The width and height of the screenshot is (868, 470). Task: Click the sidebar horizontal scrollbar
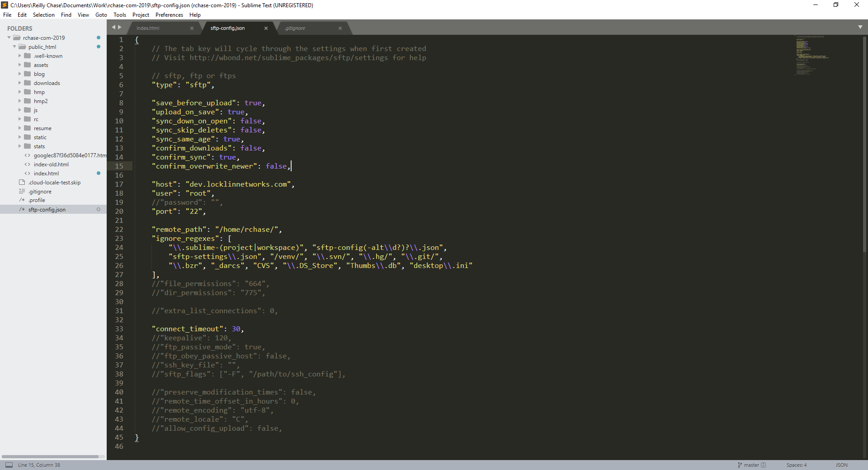(50, 456)
